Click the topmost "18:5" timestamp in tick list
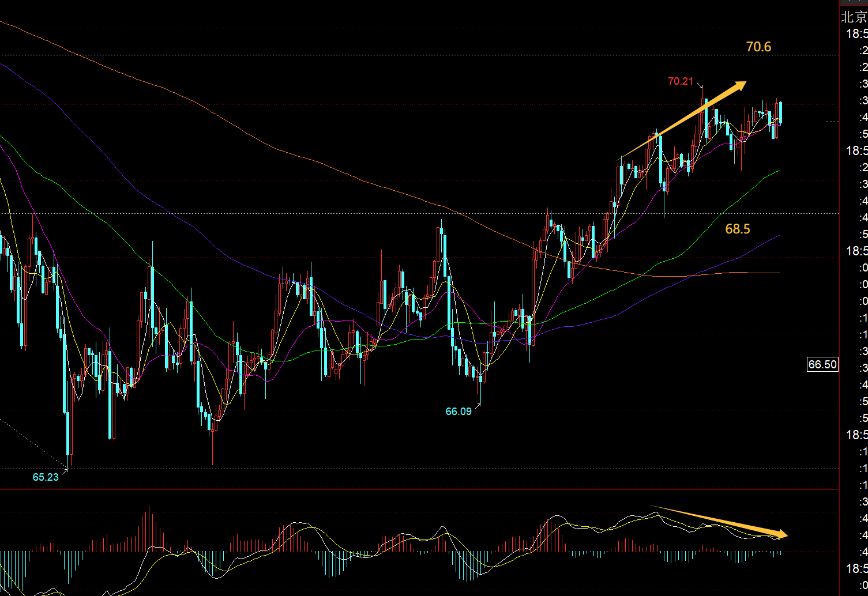868x596 pixels. pos(856,34)
